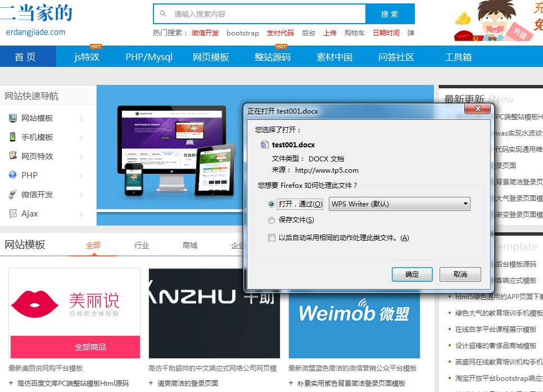Click the cartoon character recharge mascot
543x392 pixels.
tap(495, 20)
